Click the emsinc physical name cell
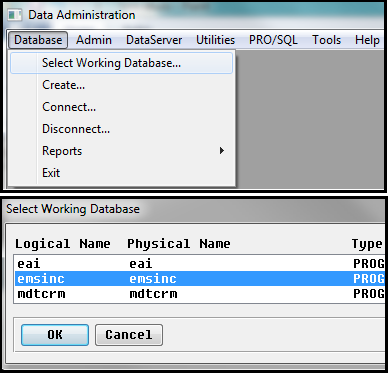The width and height of the screenshot is (388, 373). point(153,279)
